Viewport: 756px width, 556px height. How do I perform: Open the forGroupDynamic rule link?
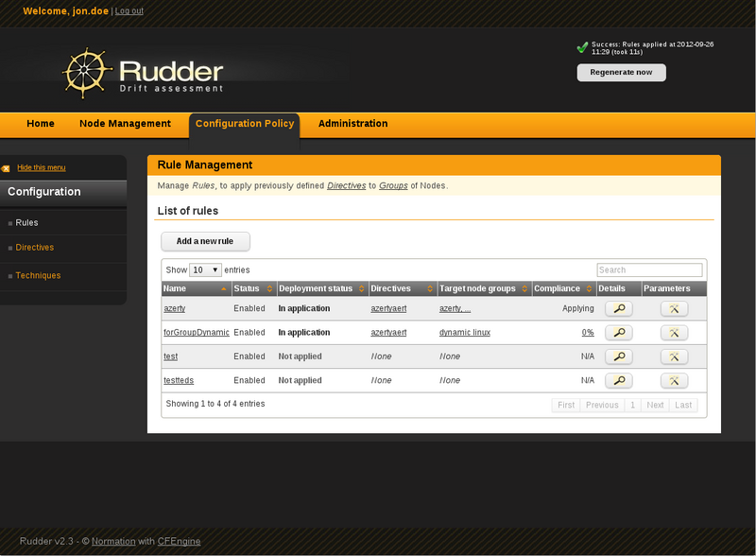pos(197,333)
